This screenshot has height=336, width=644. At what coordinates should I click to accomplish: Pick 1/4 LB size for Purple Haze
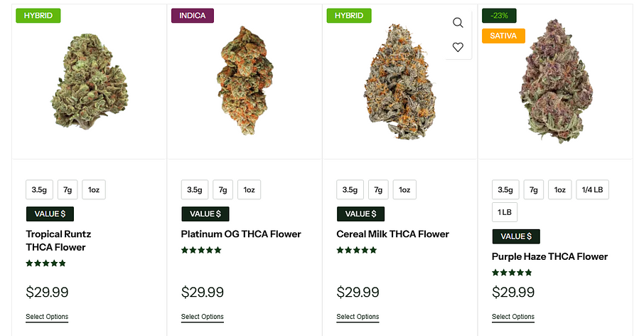click(592, 189)
